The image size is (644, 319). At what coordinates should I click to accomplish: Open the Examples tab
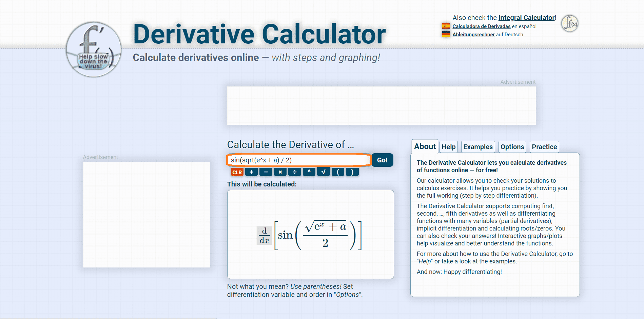click(478, 147)
